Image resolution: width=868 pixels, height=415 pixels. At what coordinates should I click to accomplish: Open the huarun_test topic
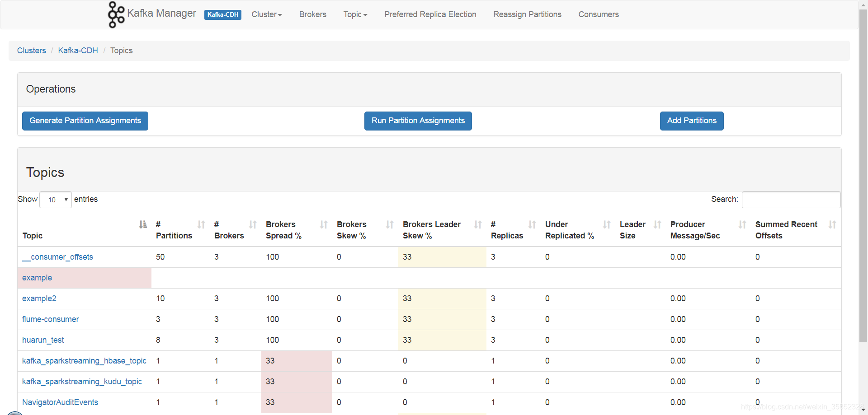(43, 340)
